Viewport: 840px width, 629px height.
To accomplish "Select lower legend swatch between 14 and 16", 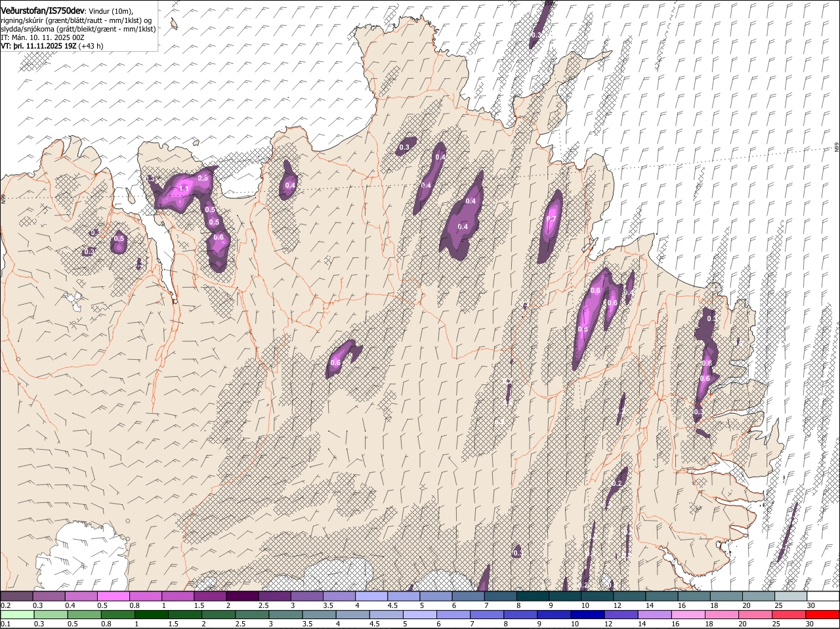I will (656, 615).
